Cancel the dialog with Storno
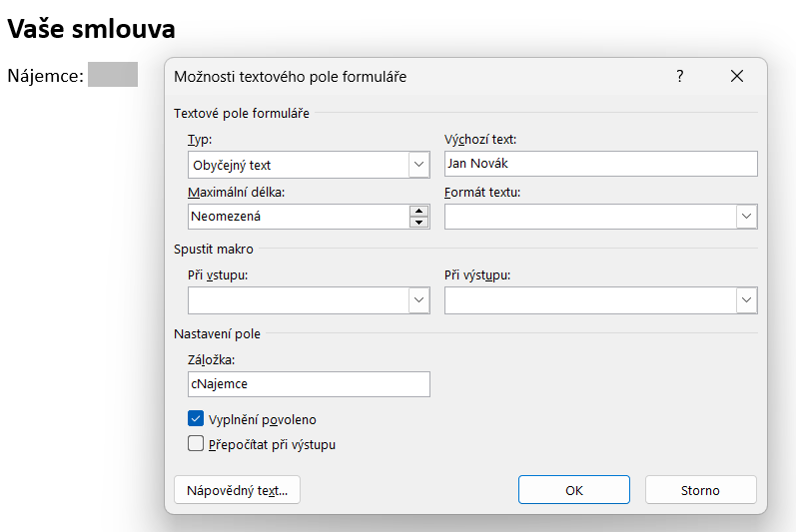The width and height of the screenshot is (796, 532). point(700,490)
